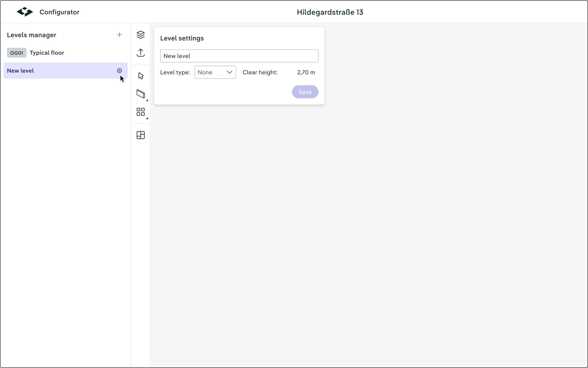
Task: Expand the grid tool's corner triangle
Action: coord(147,118)
